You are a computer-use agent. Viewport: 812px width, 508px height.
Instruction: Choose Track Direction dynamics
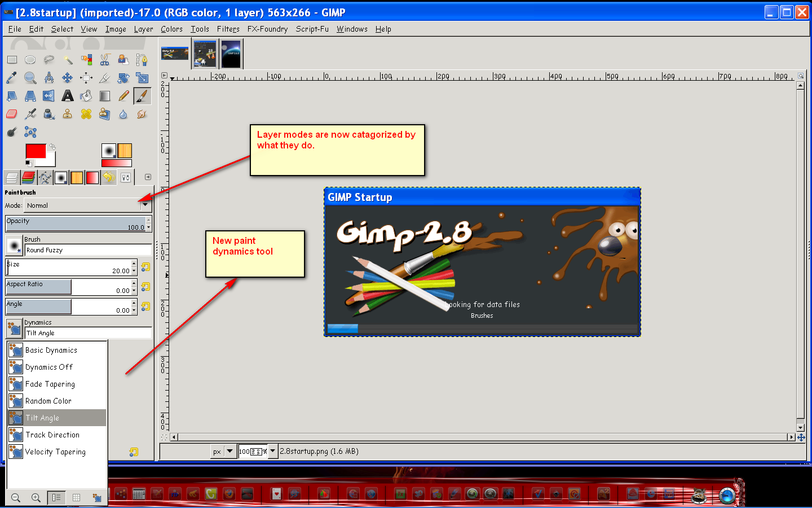point(56,435)
